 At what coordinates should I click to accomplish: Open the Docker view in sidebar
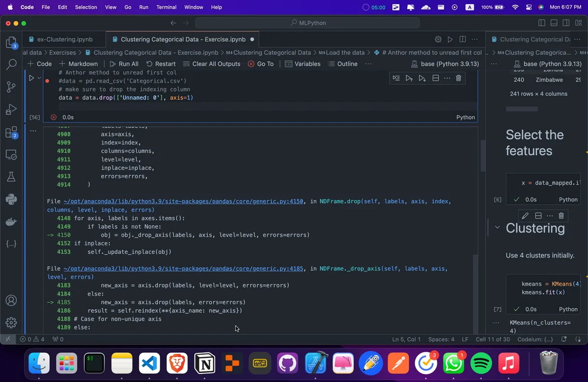point(11,221)
